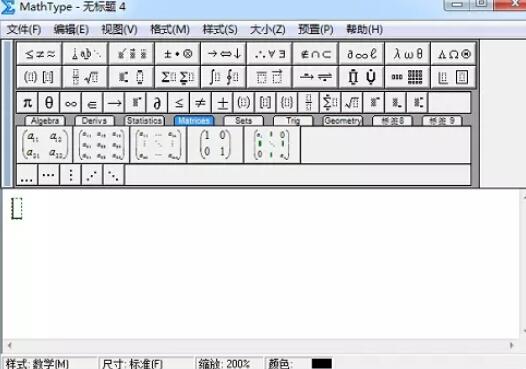Screen dimensions: 526x369
Task: Insert the partial derivative symbol from small bar
Action: click(x=157, y=103)
